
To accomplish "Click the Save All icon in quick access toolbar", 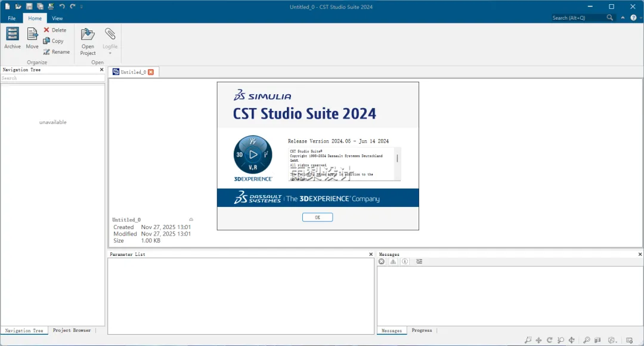I will (41, 6).
